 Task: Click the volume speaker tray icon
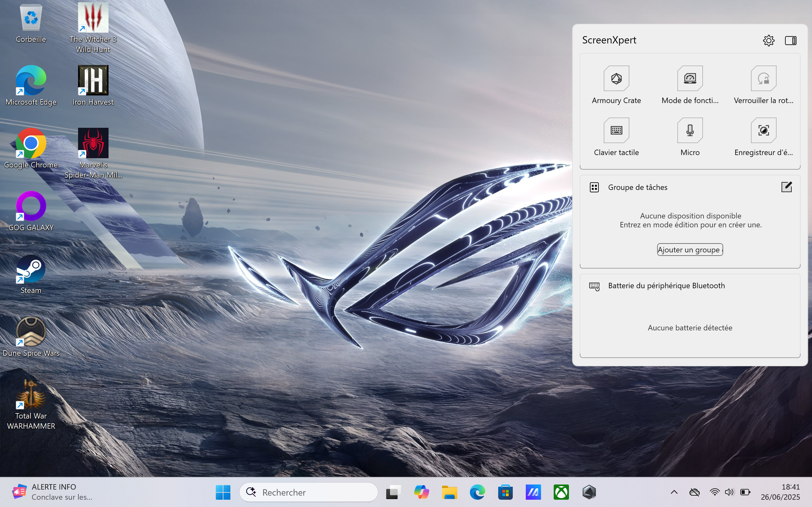point(729,492)
